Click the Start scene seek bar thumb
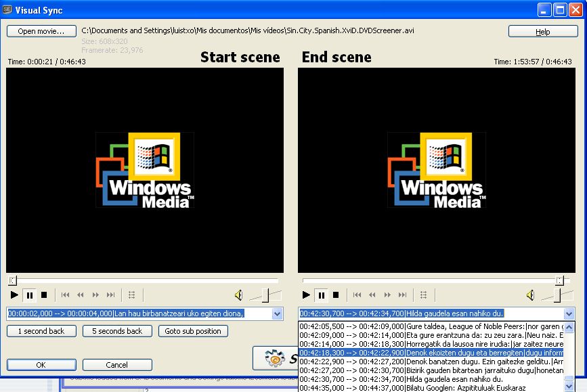 (x=12, y=280)
